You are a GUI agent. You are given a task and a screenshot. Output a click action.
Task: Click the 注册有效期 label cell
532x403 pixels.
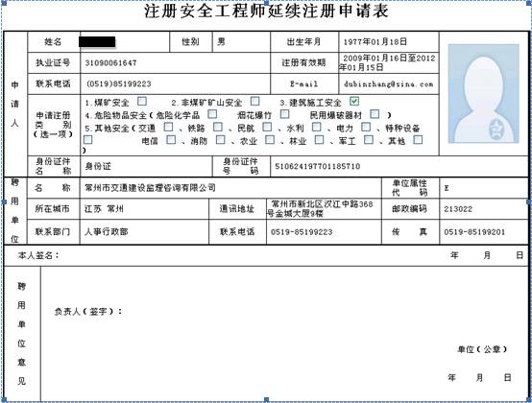304,62
